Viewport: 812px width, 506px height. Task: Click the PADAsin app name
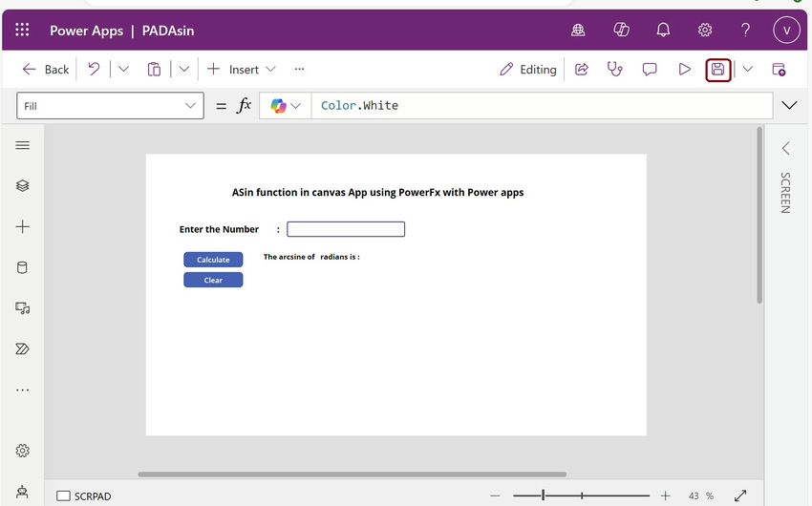(x=168, y=31)
